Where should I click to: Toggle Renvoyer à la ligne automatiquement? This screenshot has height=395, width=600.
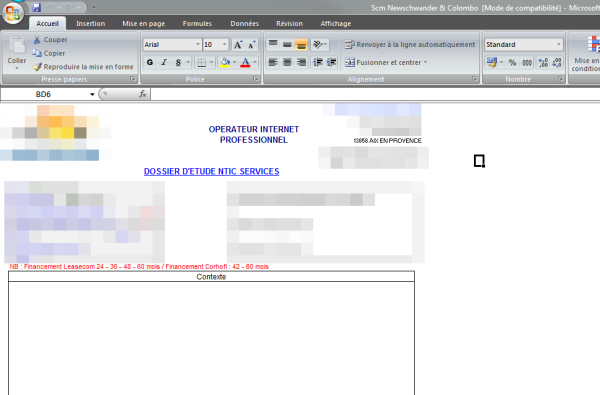410,44
